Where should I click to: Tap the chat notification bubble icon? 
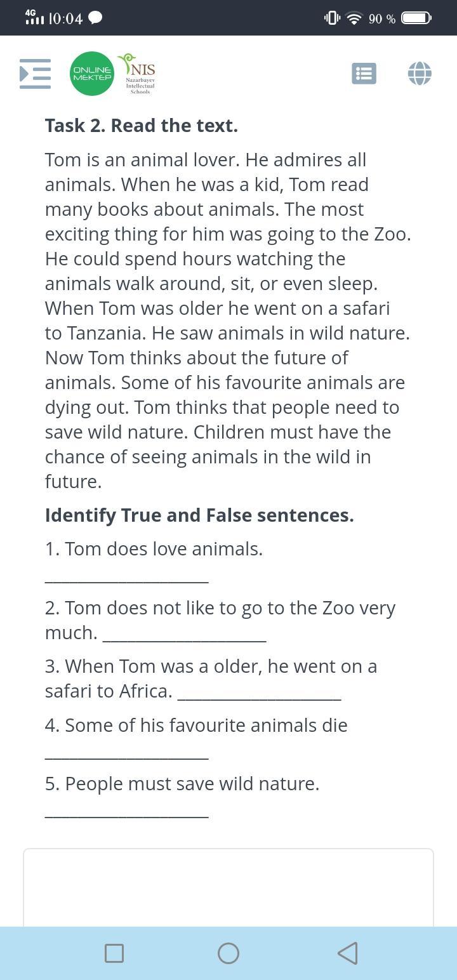pos(95,18)
